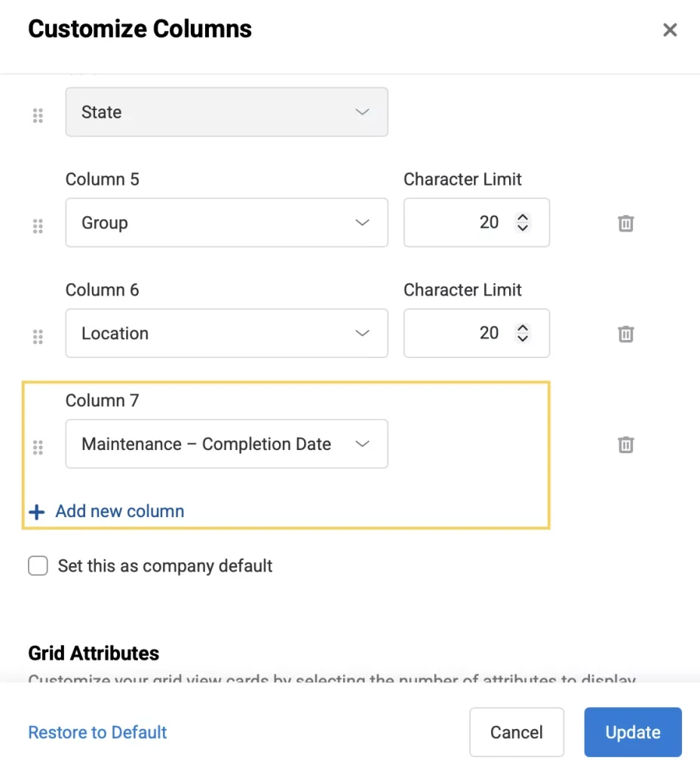Click Restore to Default link

tap(97, 732)
